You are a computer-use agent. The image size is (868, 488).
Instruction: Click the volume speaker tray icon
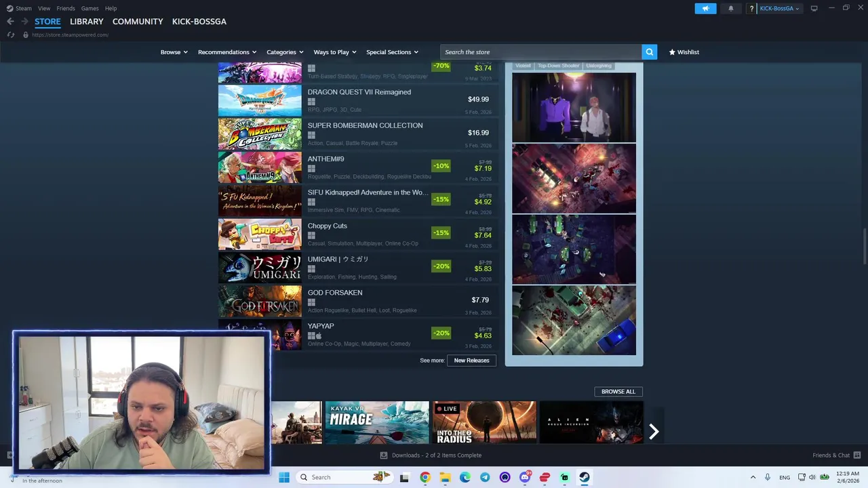click(x=812, y=477)
